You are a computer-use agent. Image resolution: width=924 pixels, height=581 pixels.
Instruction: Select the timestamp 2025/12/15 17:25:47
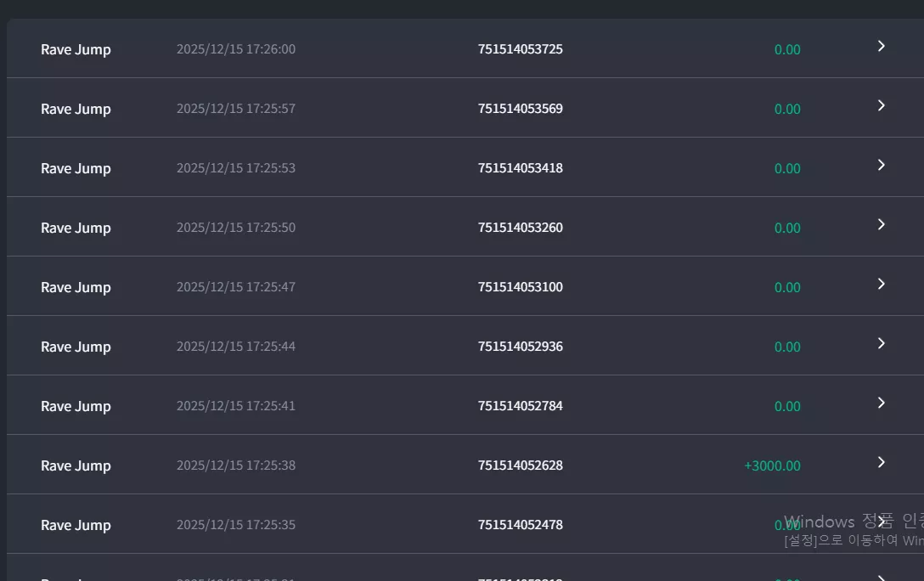click(x=236, y=287)
